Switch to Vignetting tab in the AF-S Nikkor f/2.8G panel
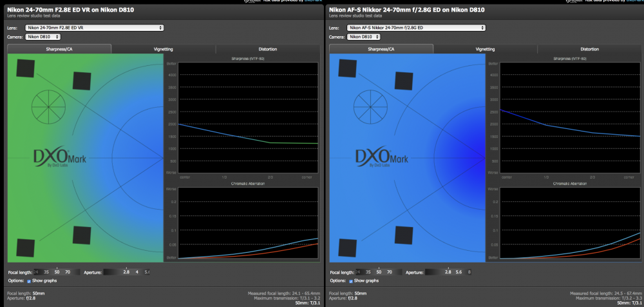644x307 pixels. point(485,49)
